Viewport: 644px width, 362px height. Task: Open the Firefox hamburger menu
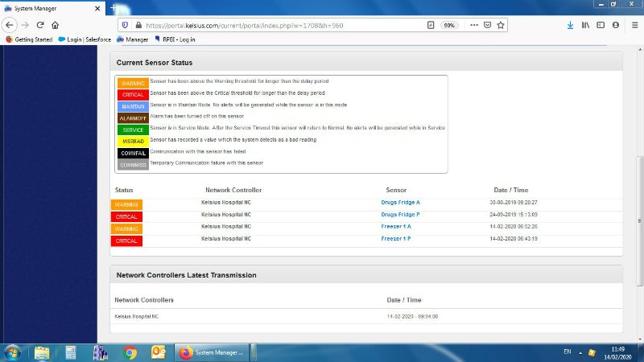tap(632, 25)
